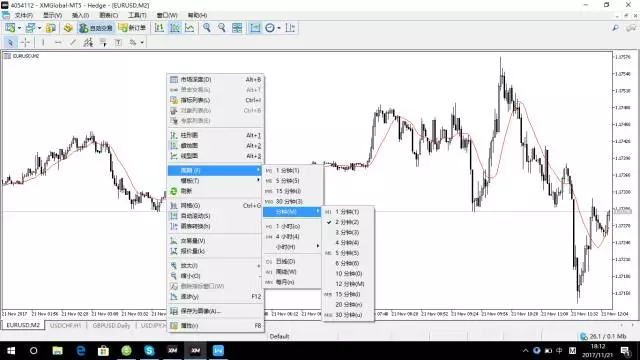Switch to line chart toolbar icon

coord(190,28)
